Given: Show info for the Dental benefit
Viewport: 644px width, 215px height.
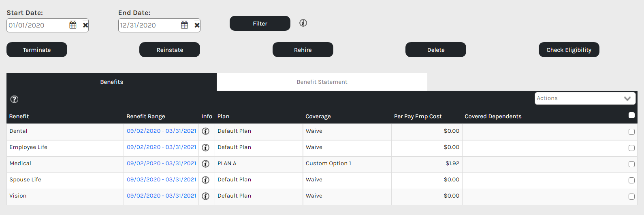Looking at the screenshot, I should point(206,131).
